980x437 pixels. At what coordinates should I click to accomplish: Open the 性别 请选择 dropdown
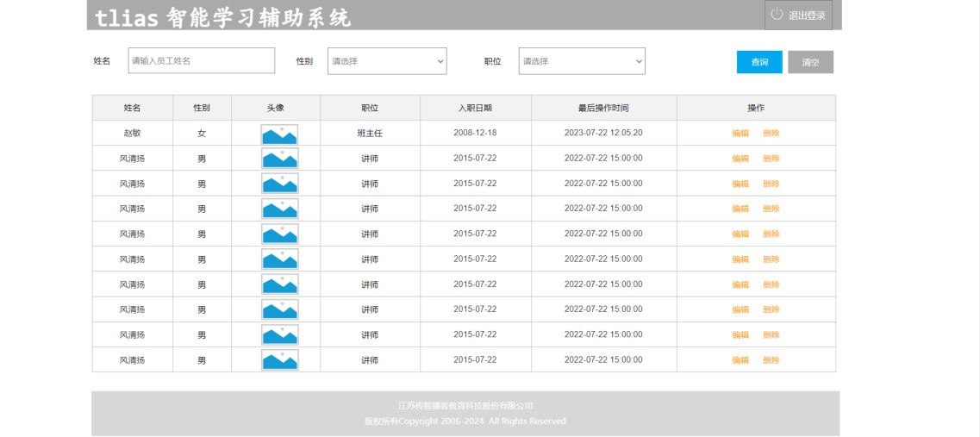(387, 61)
